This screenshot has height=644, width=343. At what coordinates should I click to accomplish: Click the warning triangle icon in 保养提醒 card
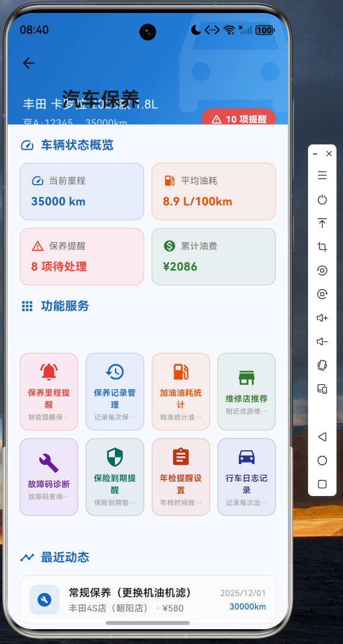(x=37, y=246)
